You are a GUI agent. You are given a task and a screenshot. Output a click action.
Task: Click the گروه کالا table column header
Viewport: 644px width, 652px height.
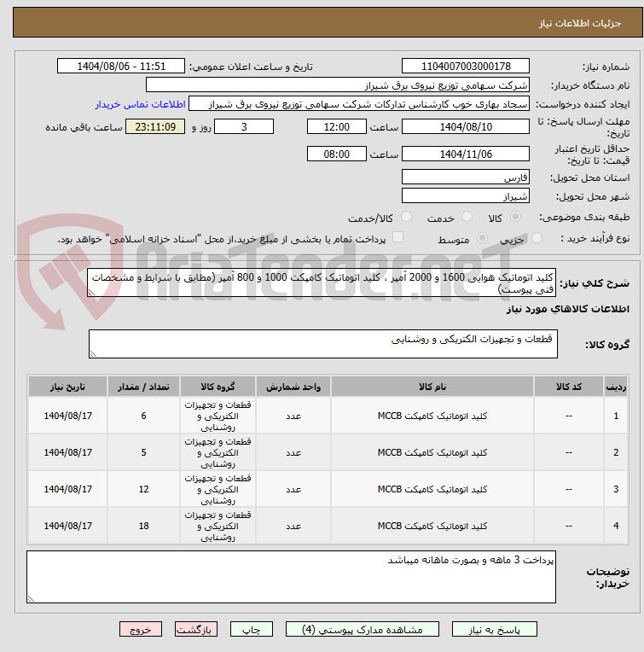[x=218, y=387]
